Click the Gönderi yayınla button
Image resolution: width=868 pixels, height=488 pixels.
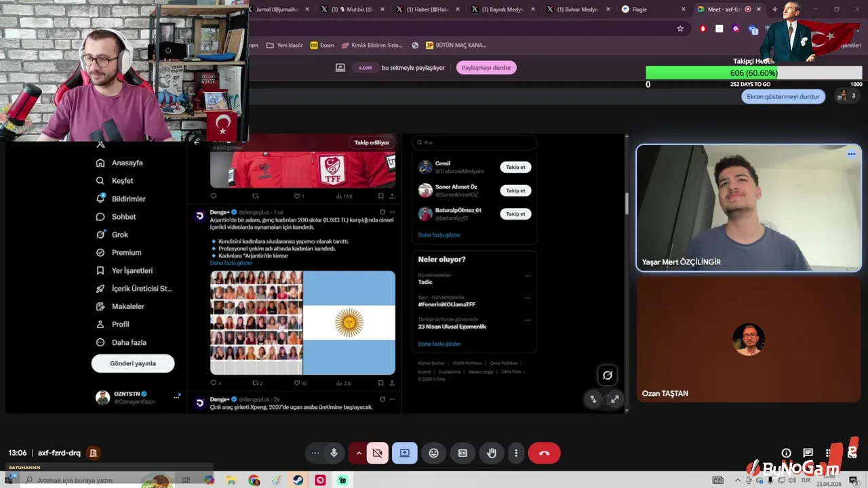click(133, 363)
